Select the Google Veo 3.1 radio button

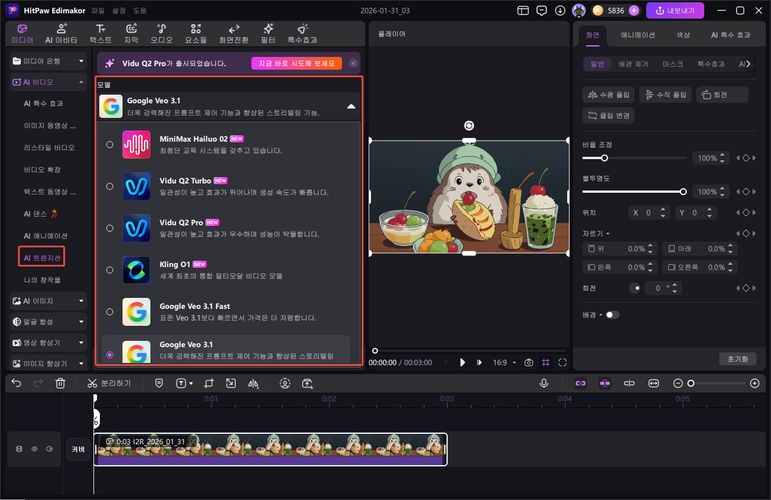[x=110, y=354]
